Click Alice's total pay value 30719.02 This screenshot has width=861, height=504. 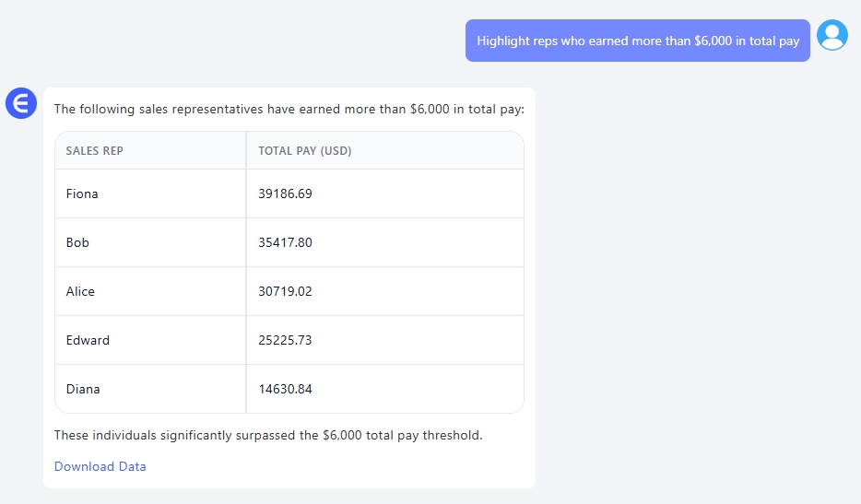click(x=285, y=291)
